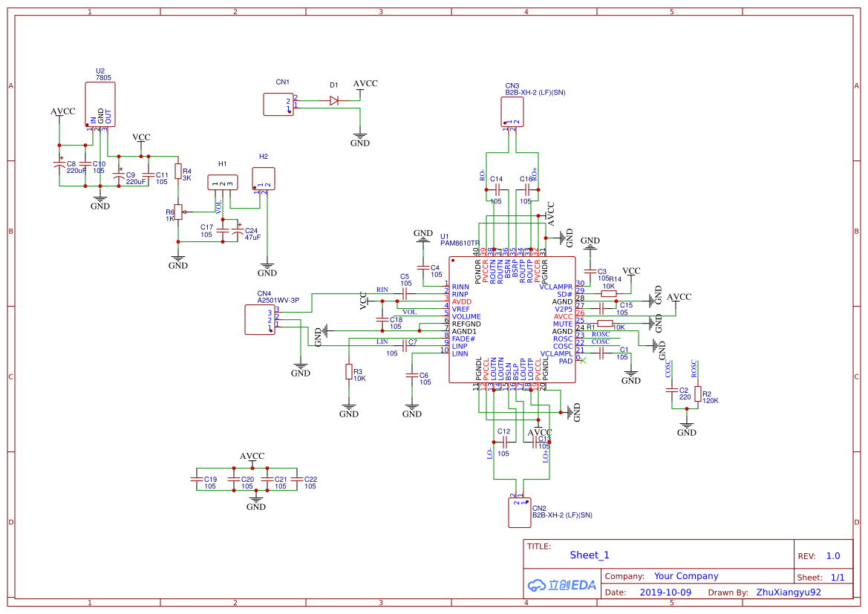The image size is (868, 614).
Task: Click the CN1 connector symbol
Action: click(278, 104)
